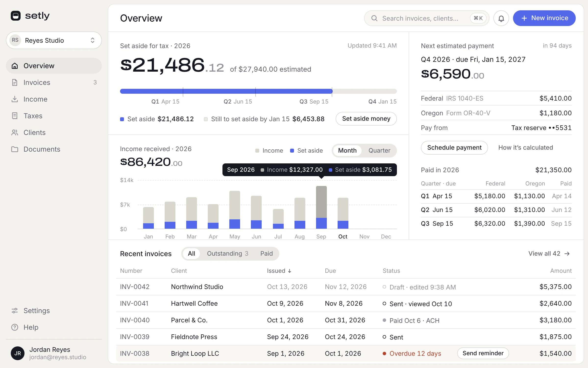Open the notifications bell

[501, 18]
